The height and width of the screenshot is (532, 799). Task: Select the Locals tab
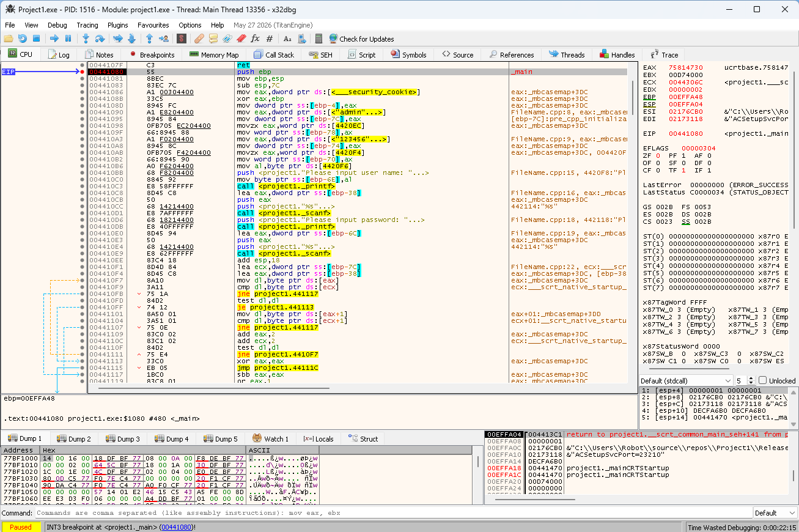[318, 438]
